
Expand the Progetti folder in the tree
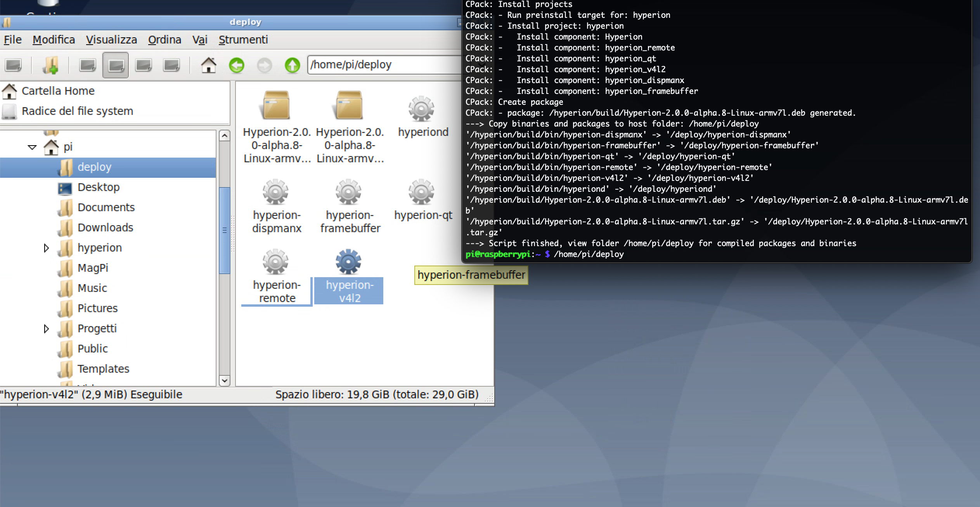point(46,329)
